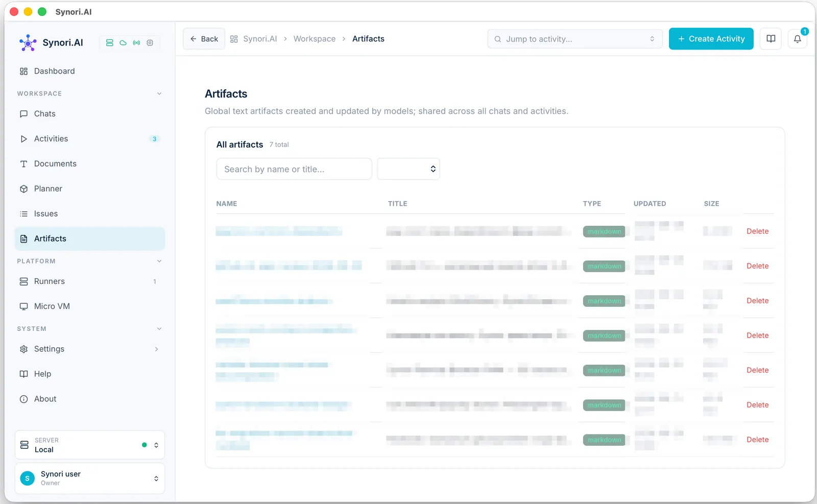817x504 pixels.
Task: Click the 3 badge beside Activities
Action: 155,139
